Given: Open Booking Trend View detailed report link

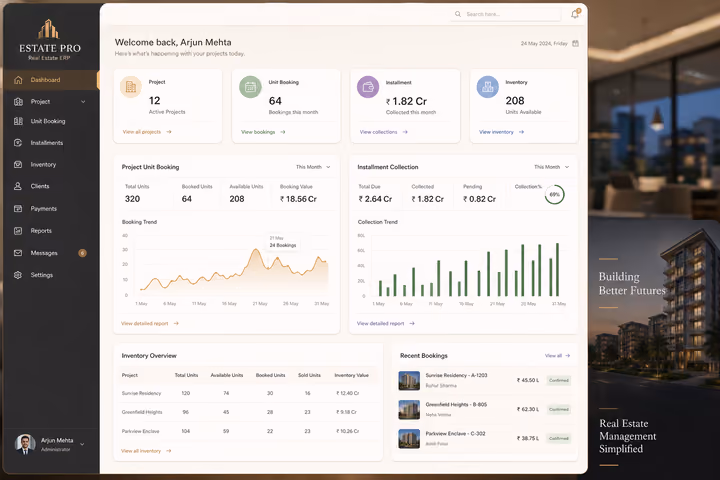Looking at the screenshot, I should point(150,323).
